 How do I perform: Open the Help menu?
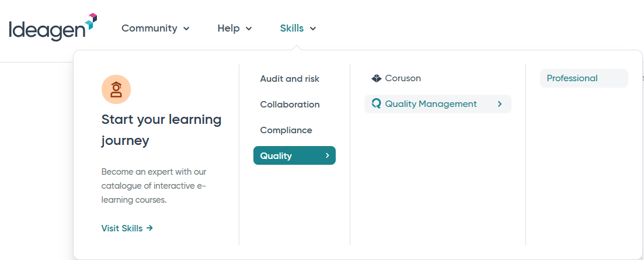point(235,29)
